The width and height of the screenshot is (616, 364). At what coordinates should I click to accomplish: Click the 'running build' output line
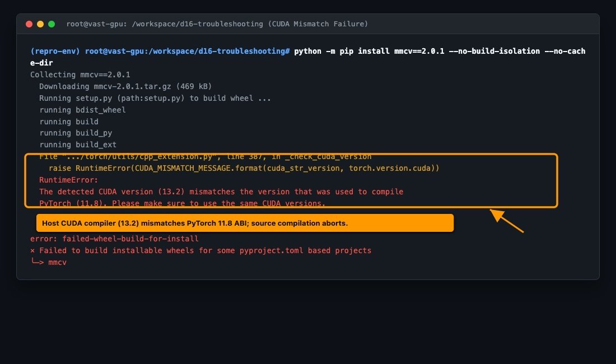point(69,122)
